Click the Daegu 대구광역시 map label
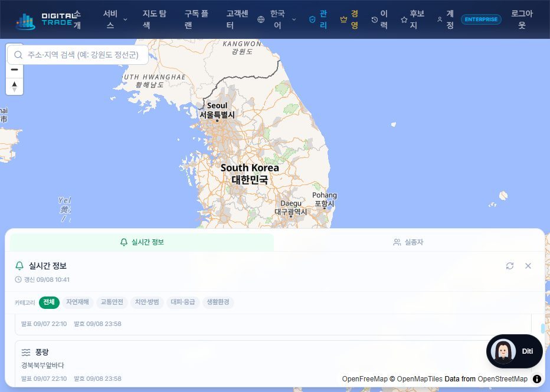Image resolution: width=550 pixels, height=392 pixels. [291, 207]
